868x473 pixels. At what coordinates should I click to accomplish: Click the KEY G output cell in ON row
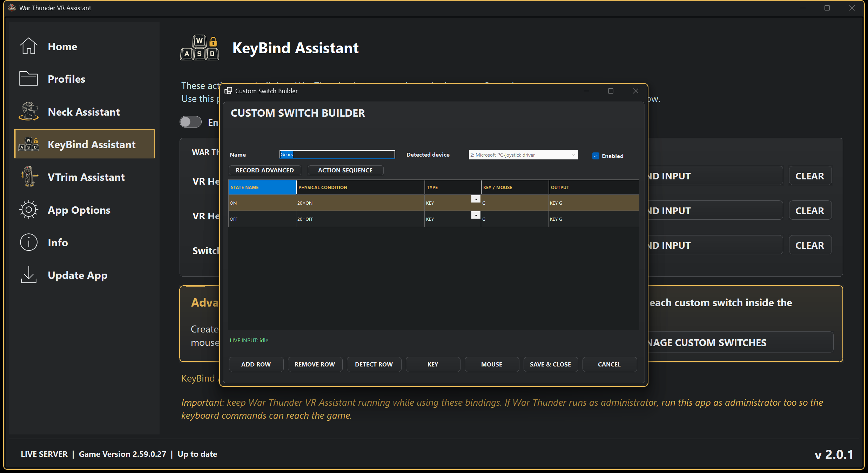coord(594,203)
